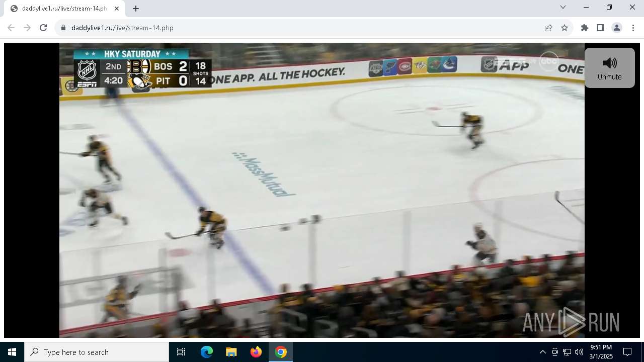Select the daddylive1 stream tab
The height and width of the screenshot is (362, 644).
pyautogui.click(x=64, y=9)
